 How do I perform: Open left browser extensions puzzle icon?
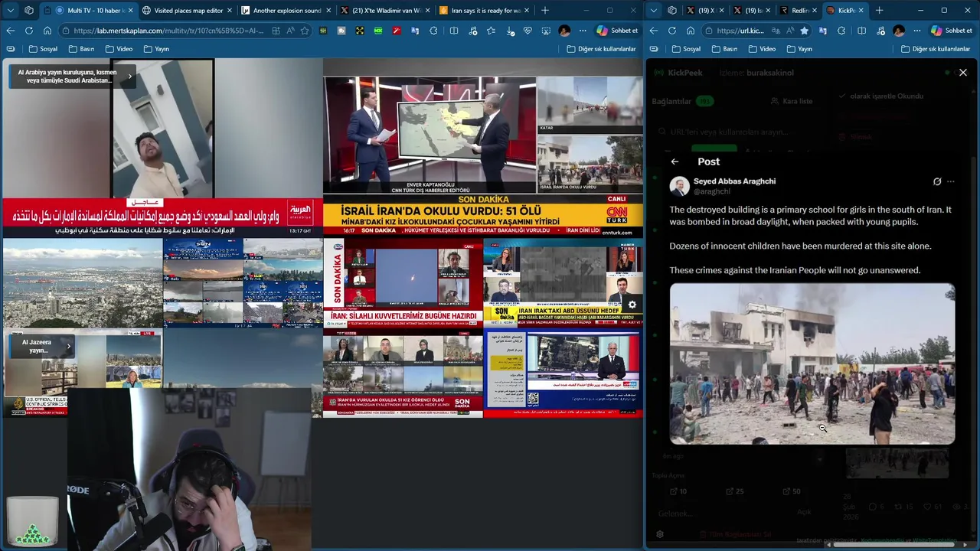pyautogui.click(x=434, y=31)
